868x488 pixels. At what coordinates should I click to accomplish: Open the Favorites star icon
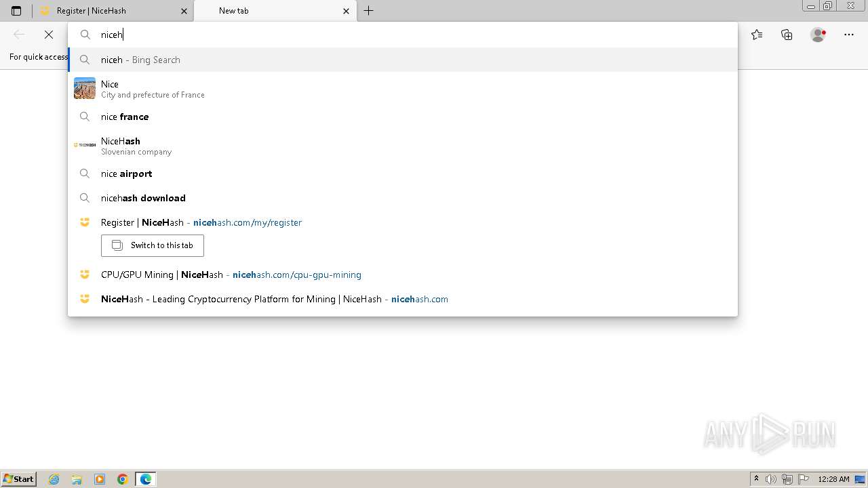[757, 35]
